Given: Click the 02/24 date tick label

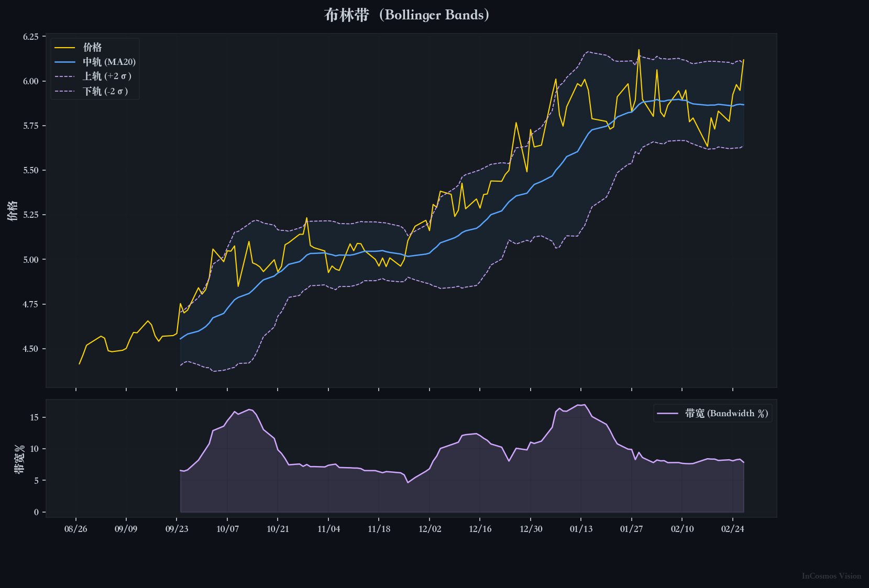Looking at the screenshot, I should (732, 529).
